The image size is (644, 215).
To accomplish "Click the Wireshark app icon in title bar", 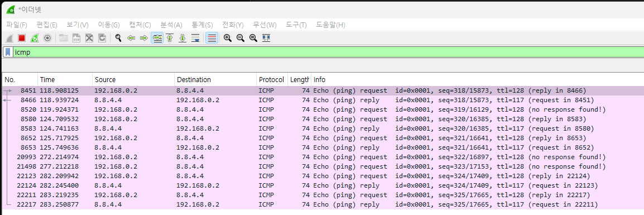I will pos(10,10).
